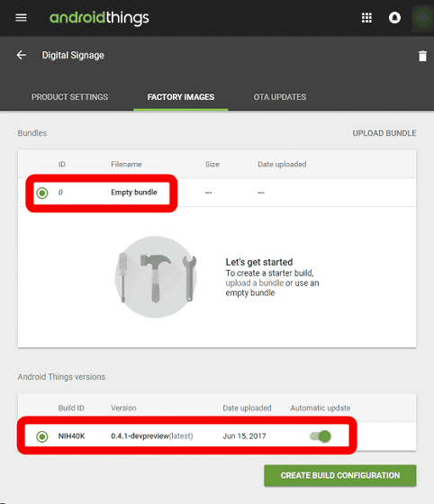Image resolution: width=434 pixels, height=504 pixels.
Task: Open the user account avatar
Action: 422,18
